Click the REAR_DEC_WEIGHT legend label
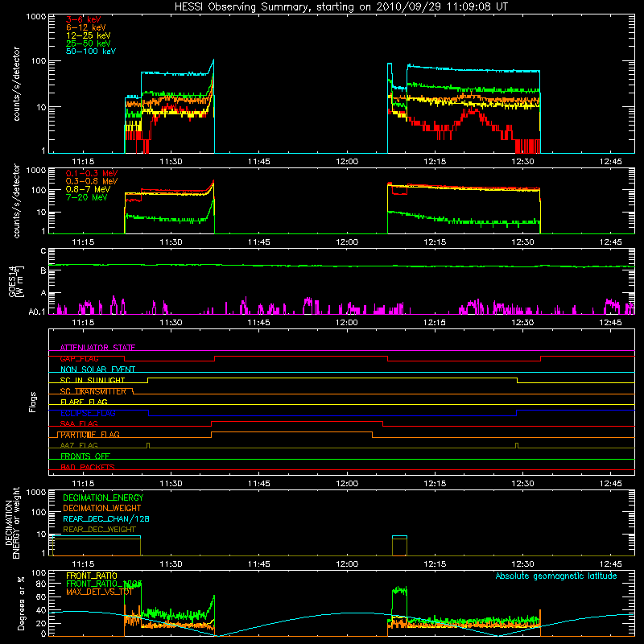Screen dimensions: 644x644 tap(99, 530)
